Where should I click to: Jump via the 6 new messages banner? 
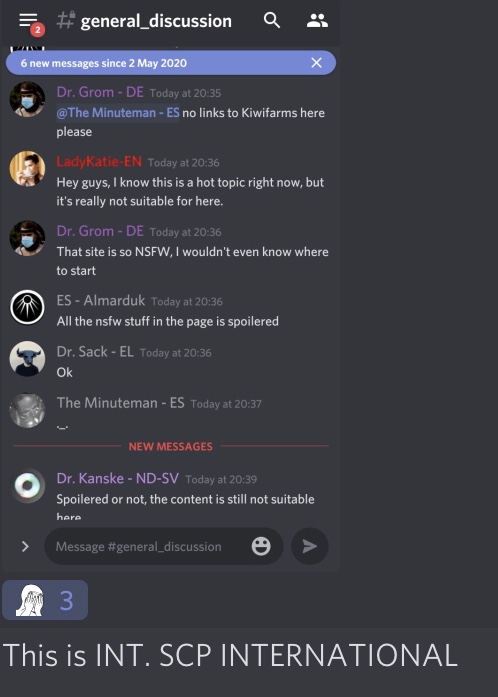[x=171, y=63]
